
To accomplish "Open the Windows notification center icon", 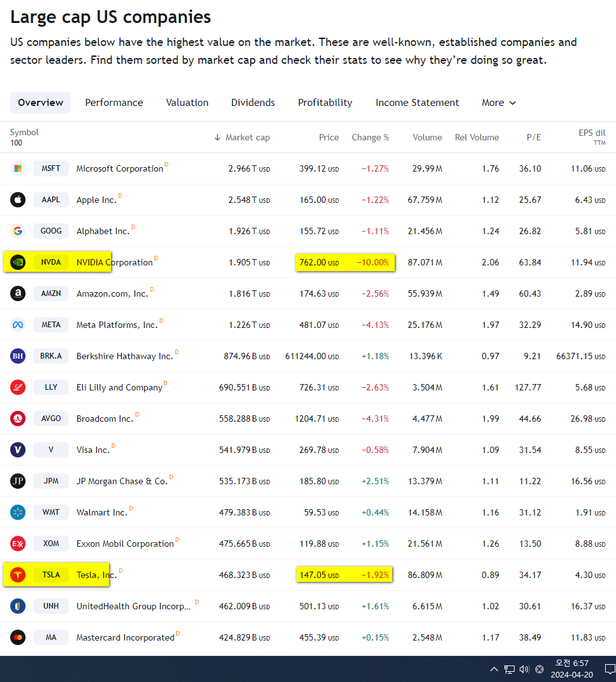I will click(x=610, y=669).
